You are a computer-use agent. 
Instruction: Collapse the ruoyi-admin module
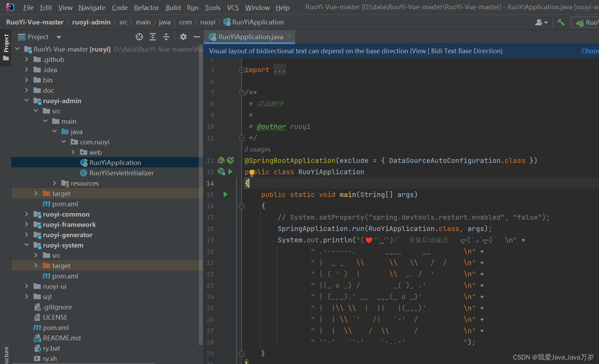point(26,100)
